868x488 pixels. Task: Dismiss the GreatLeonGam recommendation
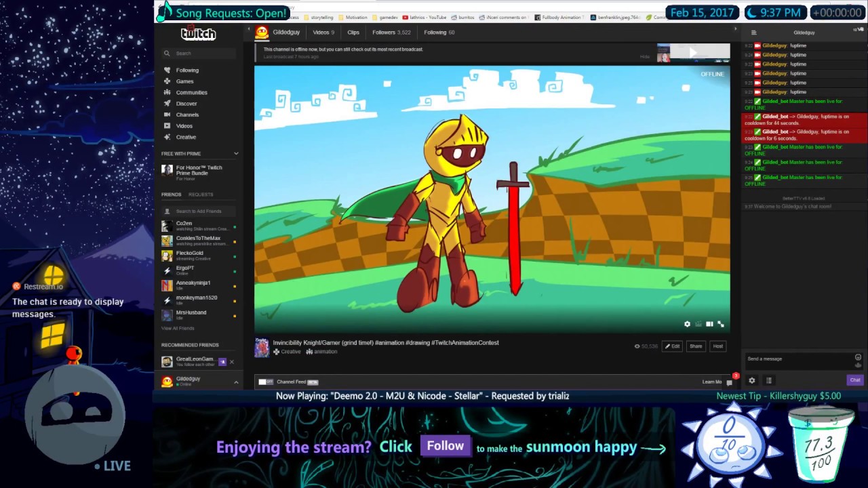click(x=232, y=362)
